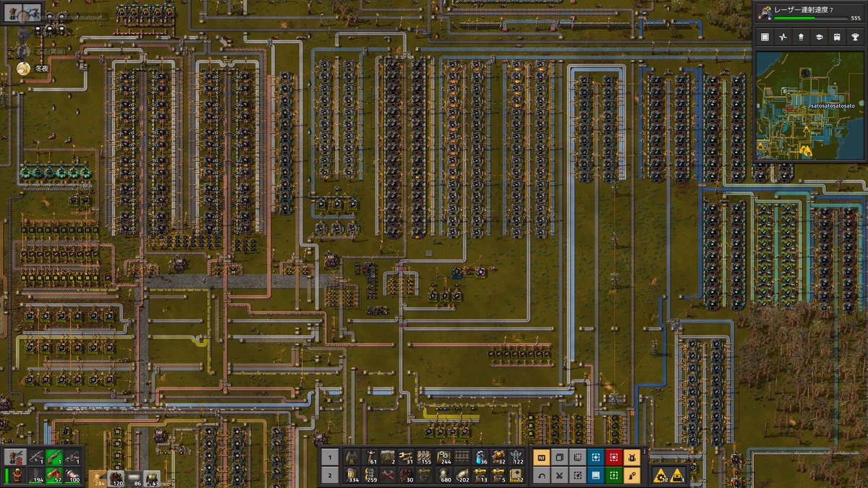
Task: Toggle the yellow FLT shortcut
Action: [542, 457]
